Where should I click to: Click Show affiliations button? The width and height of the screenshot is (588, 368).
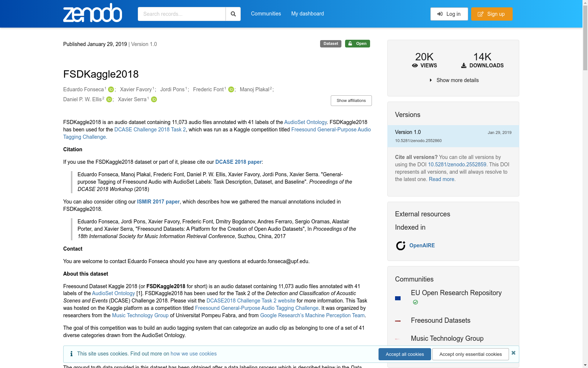(351, 100)
